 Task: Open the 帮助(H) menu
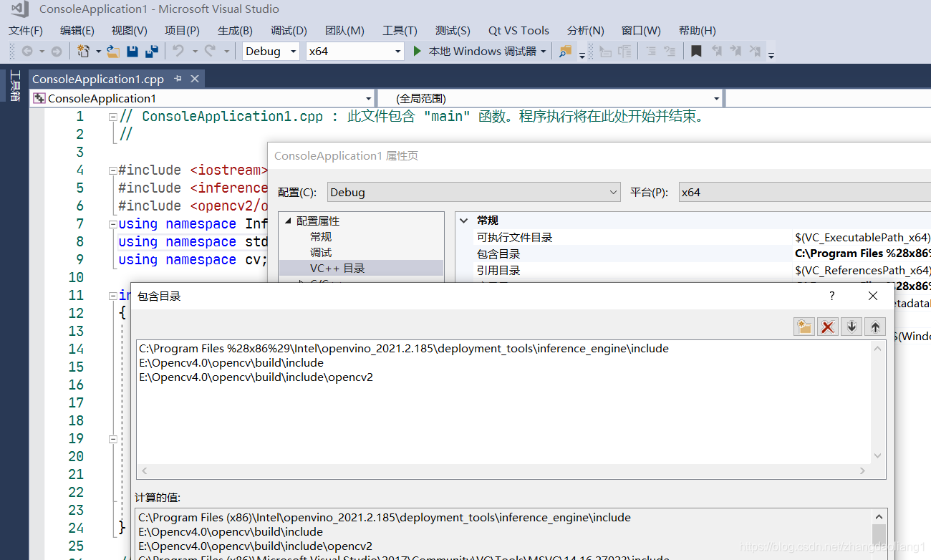pos(697,30)
